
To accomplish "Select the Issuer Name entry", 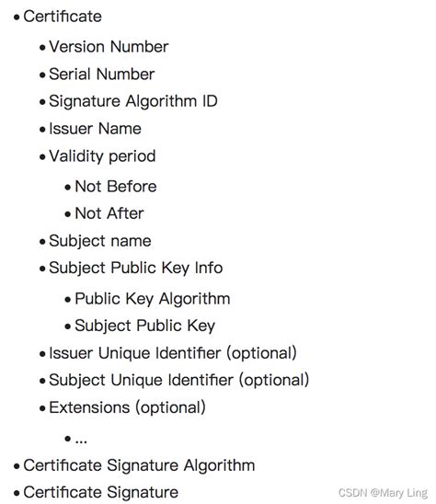I will pos(95,129).
